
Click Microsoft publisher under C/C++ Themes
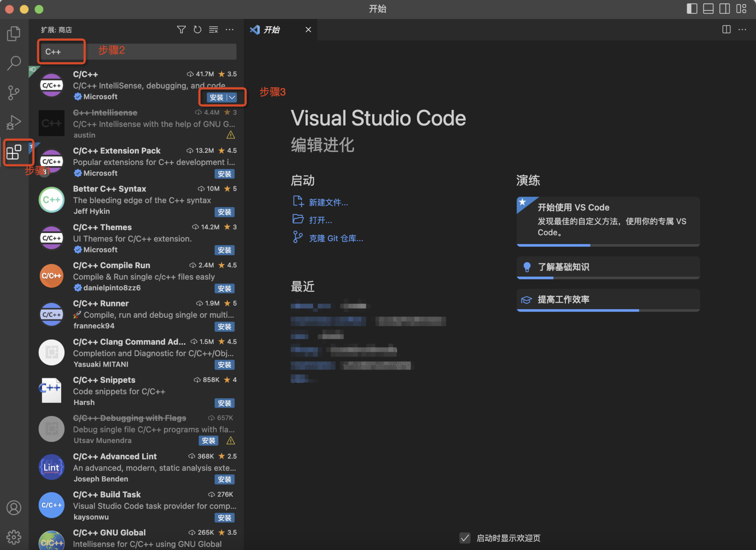100,250
